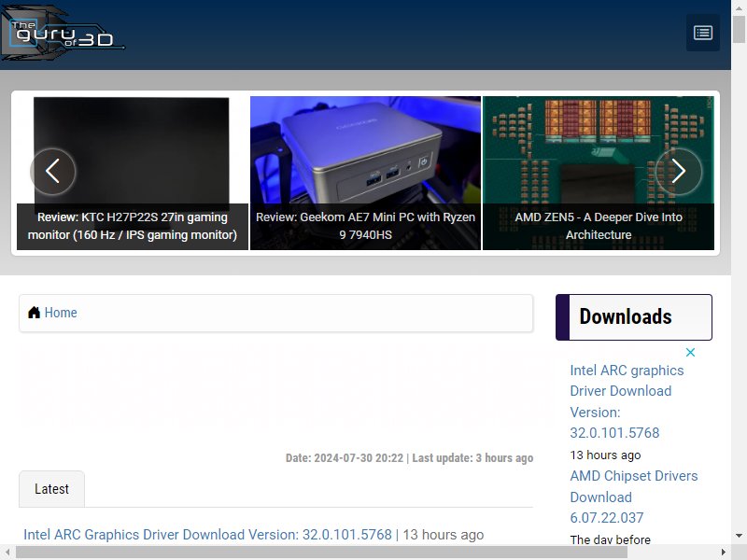Open Intel ARC Graphics Driver link in Latest list
The image size is (747, 560).
207,534
